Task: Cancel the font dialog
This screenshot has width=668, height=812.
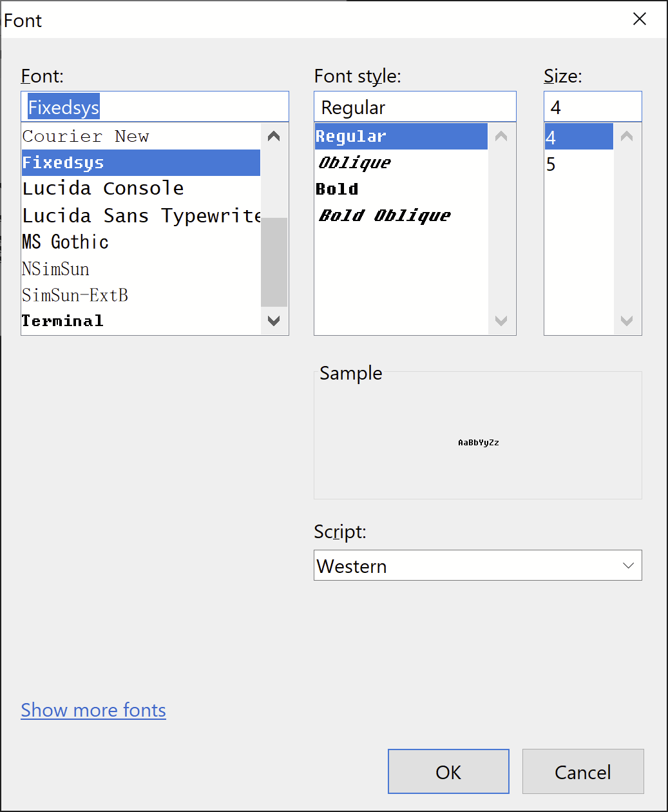Action: click(582, 771)
